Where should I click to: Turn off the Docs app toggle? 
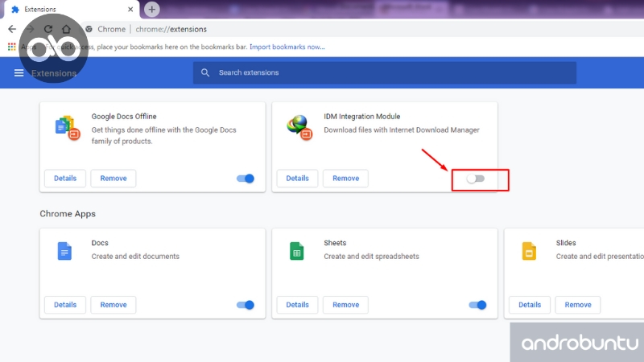point(246,305)
